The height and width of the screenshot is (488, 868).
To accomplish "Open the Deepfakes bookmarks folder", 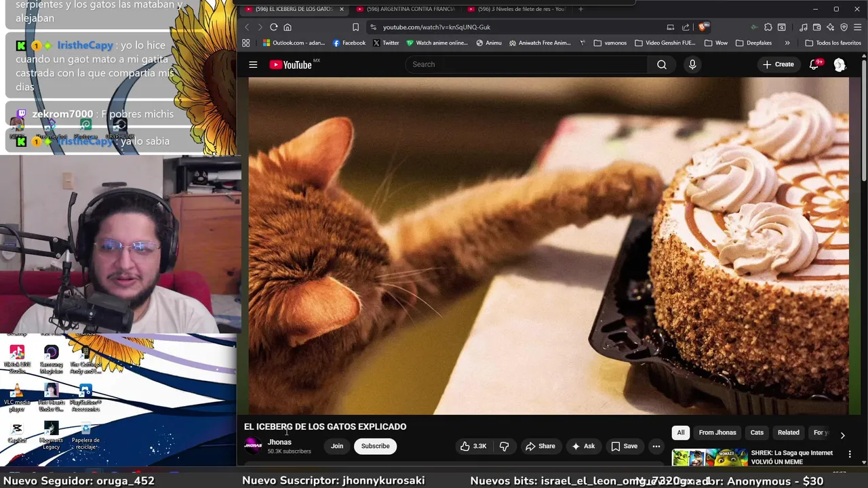I will (754, 43).
